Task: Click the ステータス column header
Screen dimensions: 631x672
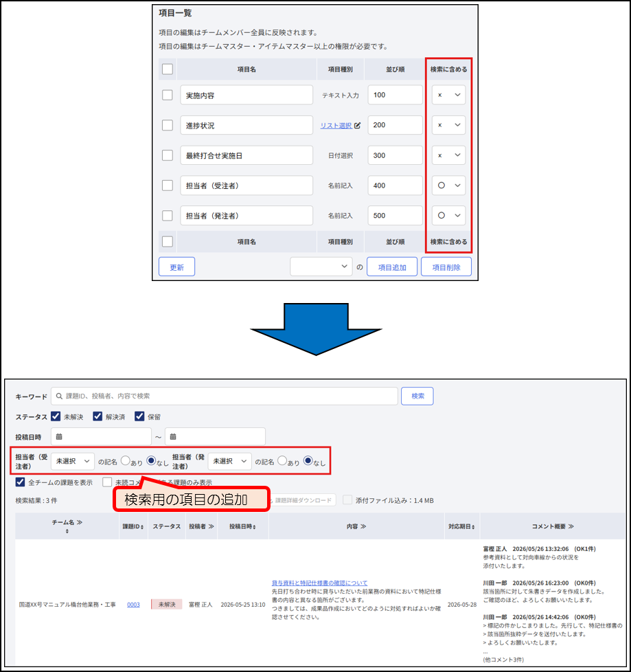Action: (167, 526)
